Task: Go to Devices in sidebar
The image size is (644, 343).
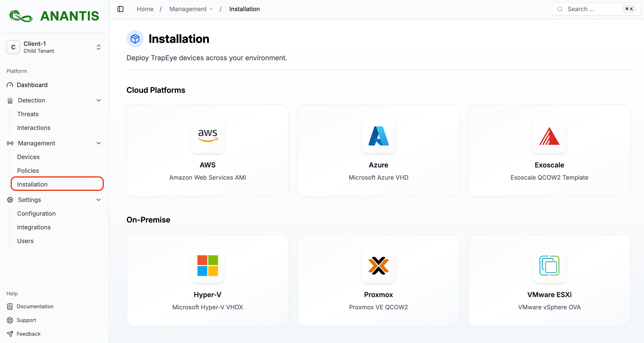Action: click(28, 157)
